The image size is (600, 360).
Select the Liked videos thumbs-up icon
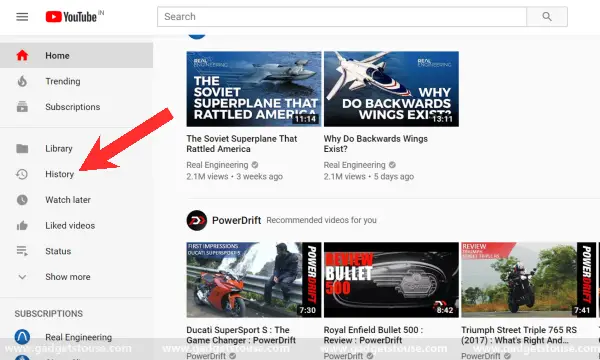[x=22, y=225]
